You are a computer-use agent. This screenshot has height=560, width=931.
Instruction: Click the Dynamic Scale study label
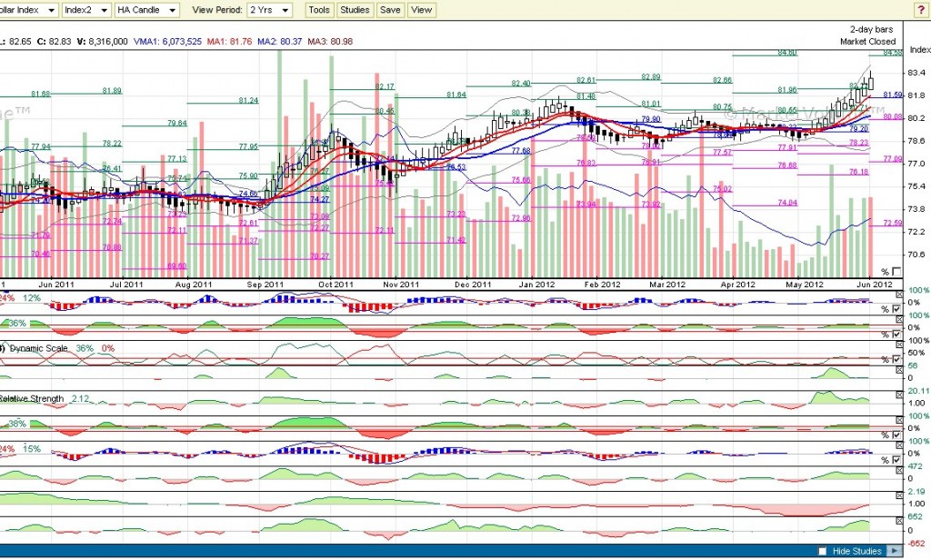[x=38, y=348]
